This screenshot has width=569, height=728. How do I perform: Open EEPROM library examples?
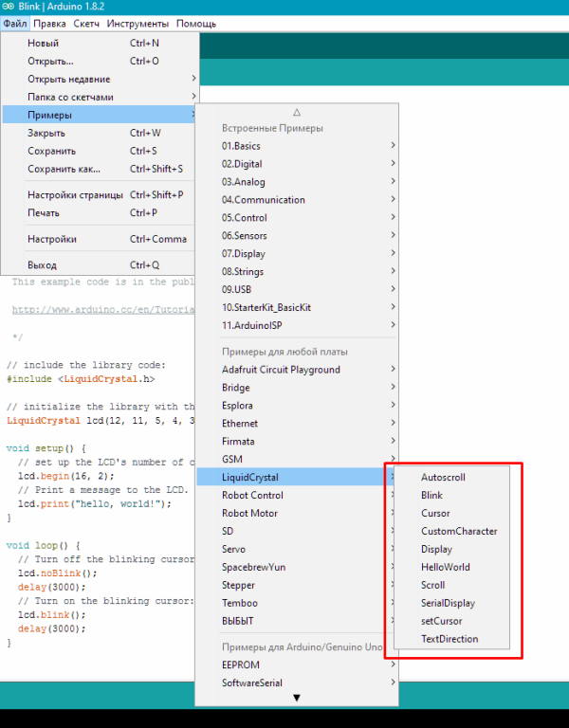click(297, 664)
